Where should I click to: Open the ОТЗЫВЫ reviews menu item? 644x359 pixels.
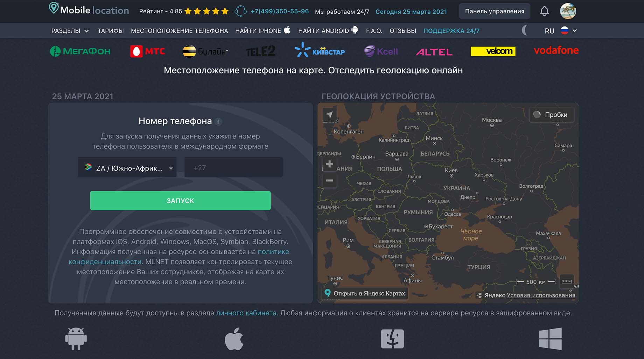(x=403, y=31)
